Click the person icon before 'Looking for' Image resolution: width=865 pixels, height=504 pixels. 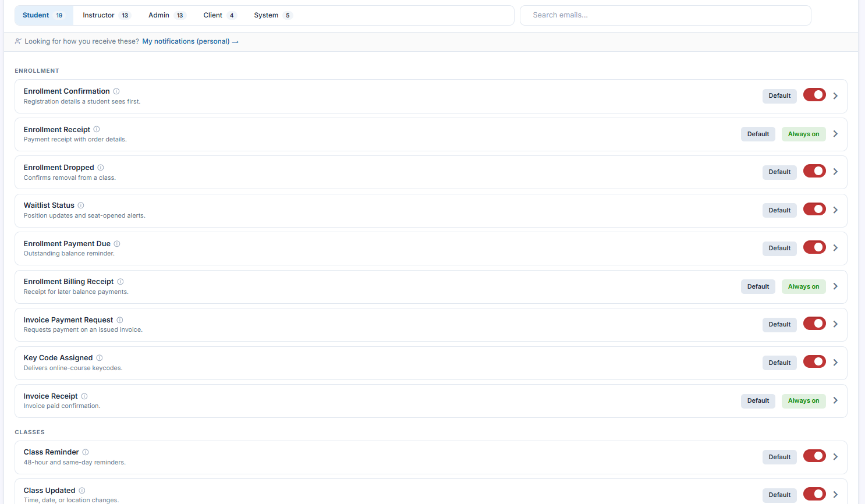tap(18, 41)
